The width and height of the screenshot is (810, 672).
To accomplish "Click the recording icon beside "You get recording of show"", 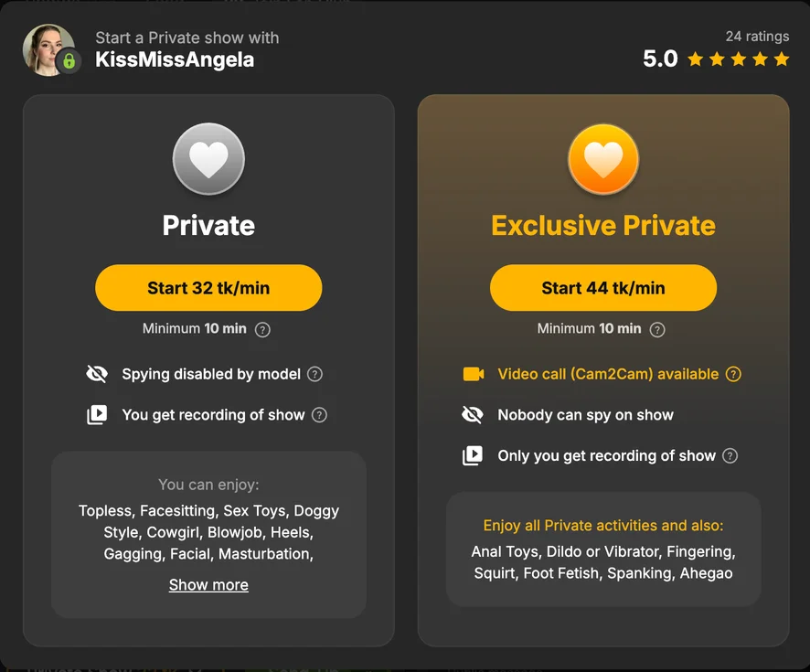I will (96, 415).
